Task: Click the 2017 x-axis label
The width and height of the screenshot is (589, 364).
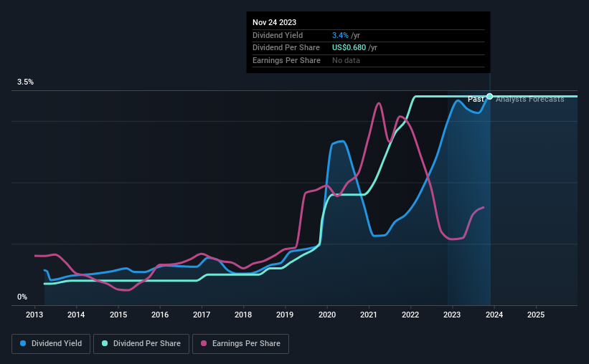Action: click(202, 315)
